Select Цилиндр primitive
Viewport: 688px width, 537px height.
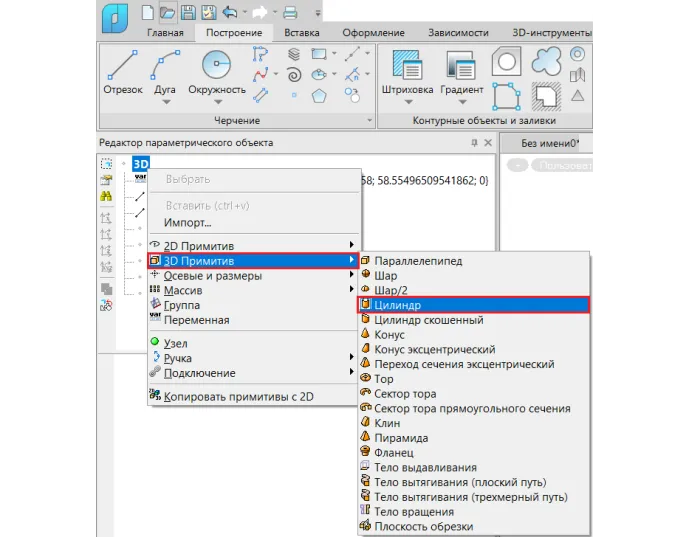(x=474, y=305)
